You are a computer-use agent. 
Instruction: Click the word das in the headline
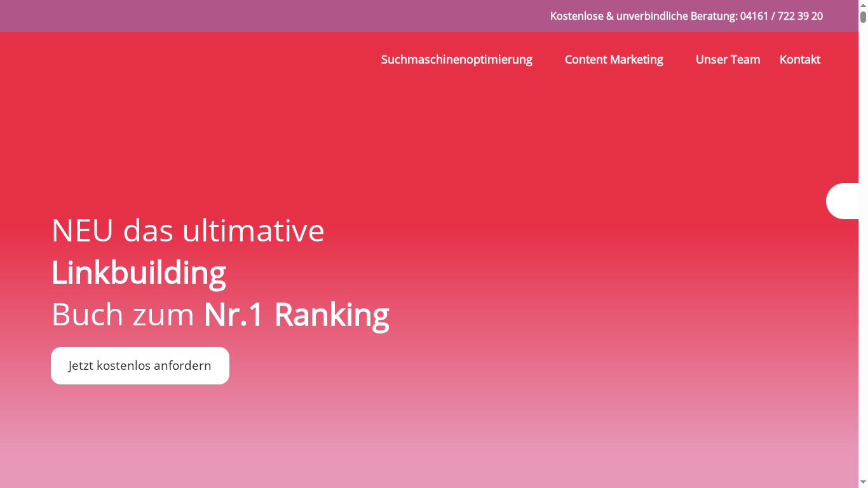(147, 230)
